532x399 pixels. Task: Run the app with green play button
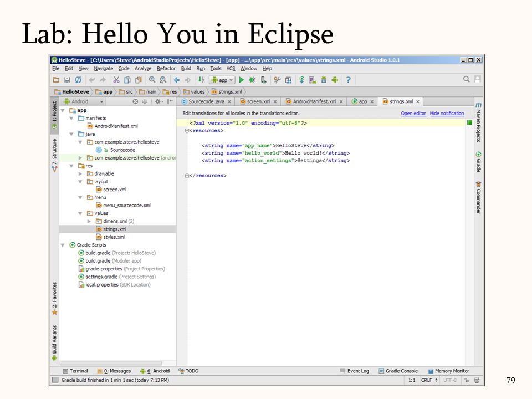[x=242, y=80]
